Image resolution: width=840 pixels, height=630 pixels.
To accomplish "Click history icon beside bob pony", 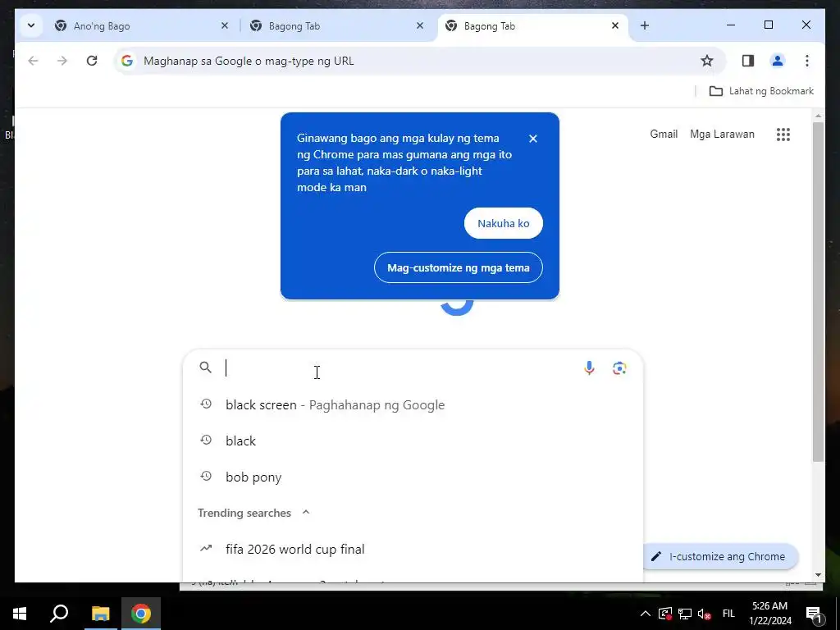I will (206, 477).
